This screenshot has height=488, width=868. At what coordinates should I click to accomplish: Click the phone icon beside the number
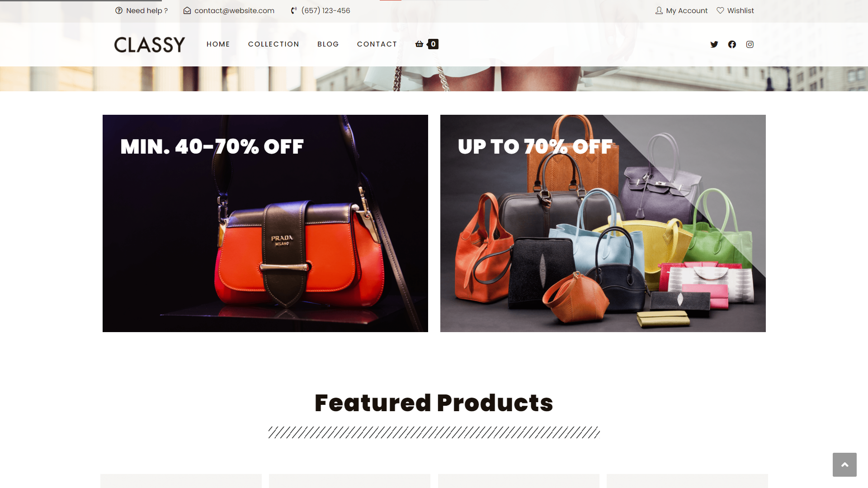[x=294, y=10]
